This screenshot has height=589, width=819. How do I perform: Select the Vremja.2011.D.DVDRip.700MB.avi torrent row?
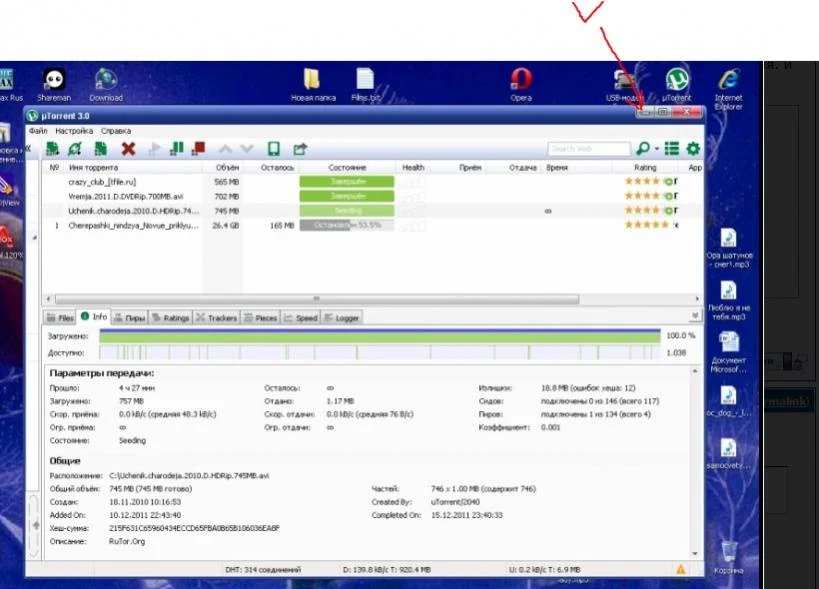[372, 196]
